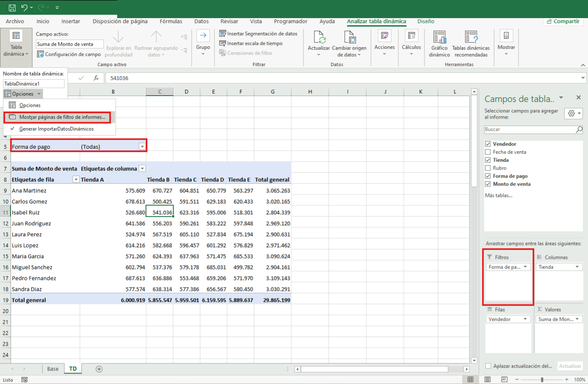Switch to the Datos ribbon tab
Image resolution: width=588 pixels, height=384 pixels.
(x=201, y=21)
